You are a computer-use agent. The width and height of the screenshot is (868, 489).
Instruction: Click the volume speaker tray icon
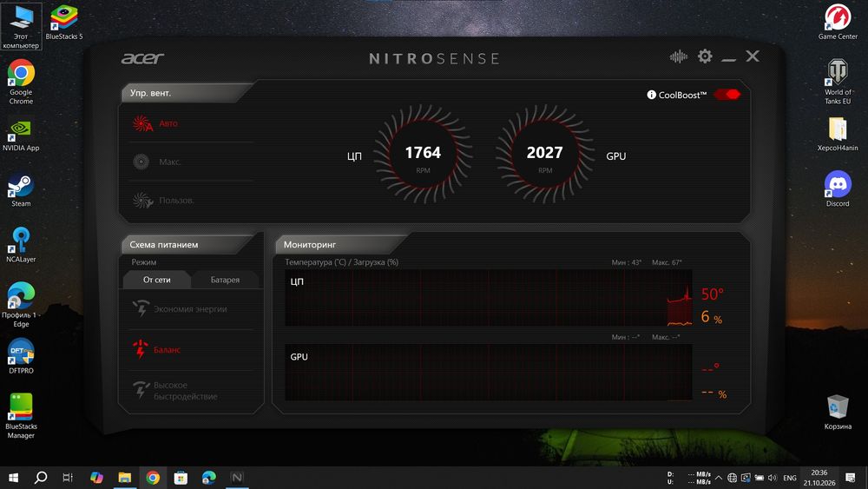tap(773, 478)
